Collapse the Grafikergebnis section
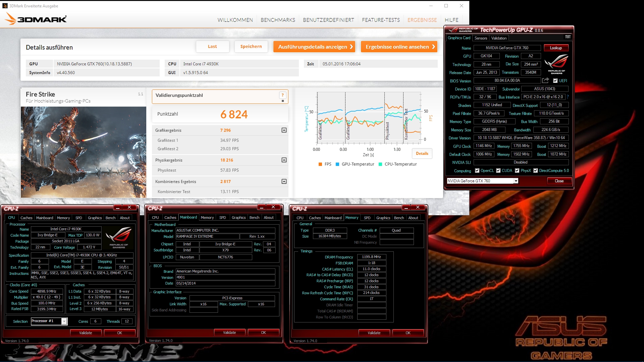644x362 pixels. 284,130
